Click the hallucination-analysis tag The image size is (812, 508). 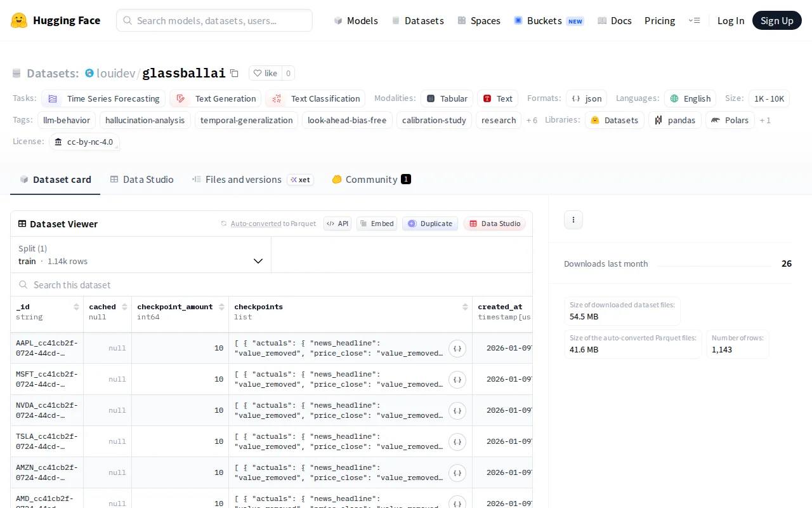[145, 120]
